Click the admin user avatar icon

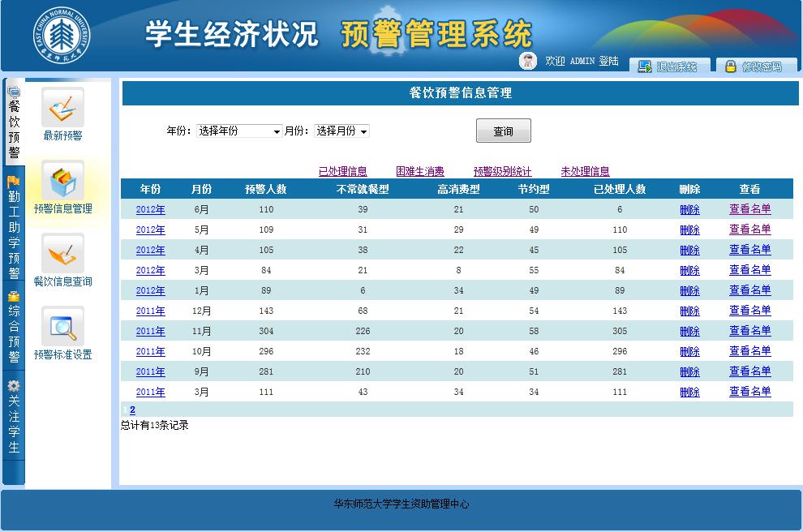coord(528,61)
